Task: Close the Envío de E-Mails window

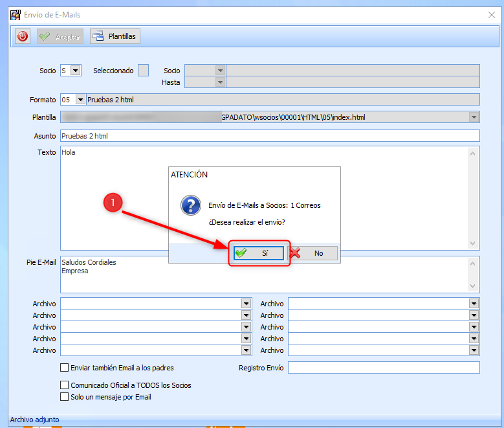Action: pyautogui.click(x=490, y=14)
